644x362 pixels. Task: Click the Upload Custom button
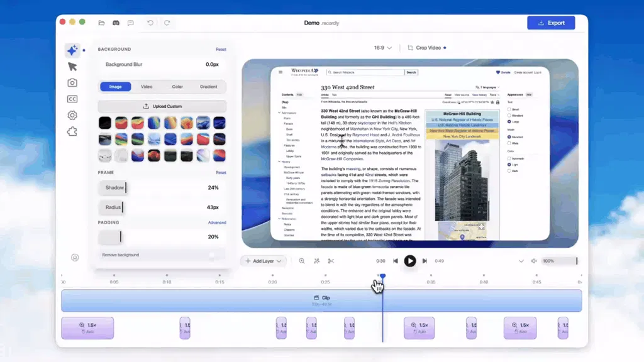(x=162, y=106)
